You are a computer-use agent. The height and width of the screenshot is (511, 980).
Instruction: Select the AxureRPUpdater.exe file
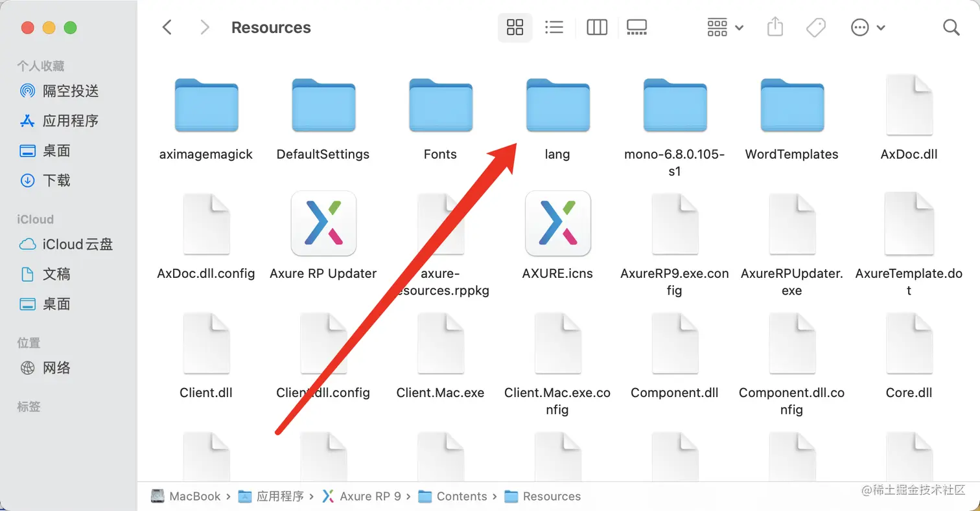coord(792,223)
